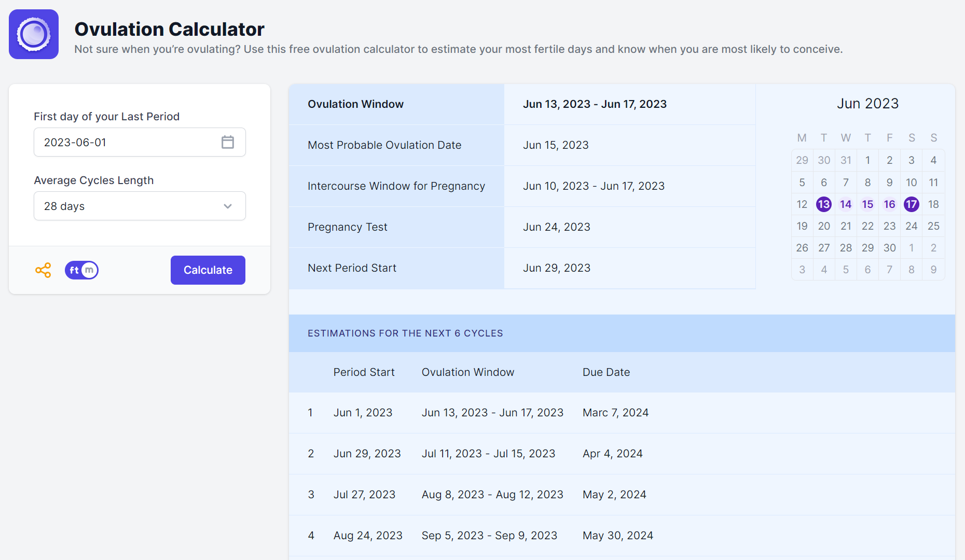The image size is (965, 560).
Task: Click the Ovulation Calculator logo icon
Action: [34, 34]
